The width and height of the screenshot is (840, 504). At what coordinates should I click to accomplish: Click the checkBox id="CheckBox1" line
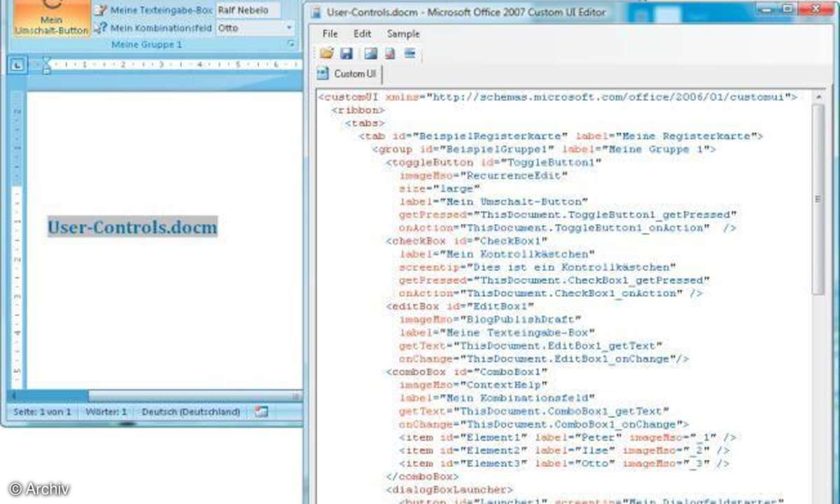467,241
